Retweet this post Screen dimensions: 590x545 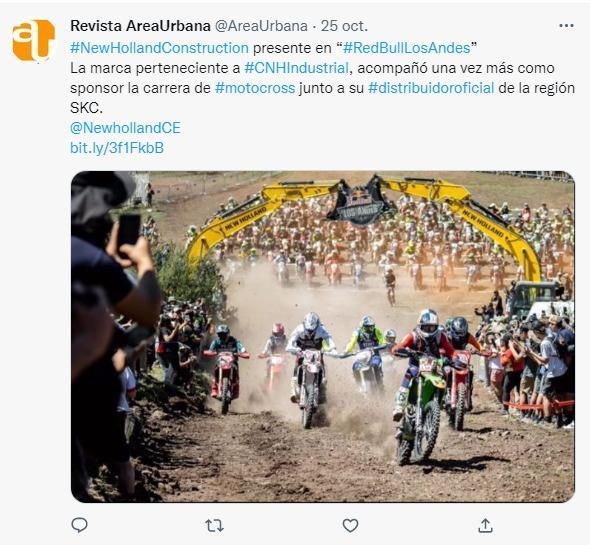click(x=214, y=525)
